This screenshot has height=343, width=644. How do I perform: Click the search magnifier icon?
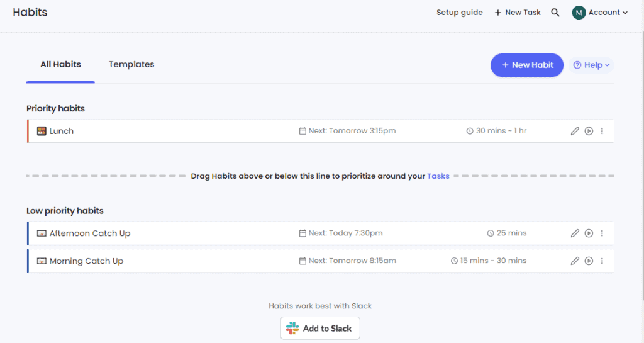pyautogui.click(x=555, y=13)
